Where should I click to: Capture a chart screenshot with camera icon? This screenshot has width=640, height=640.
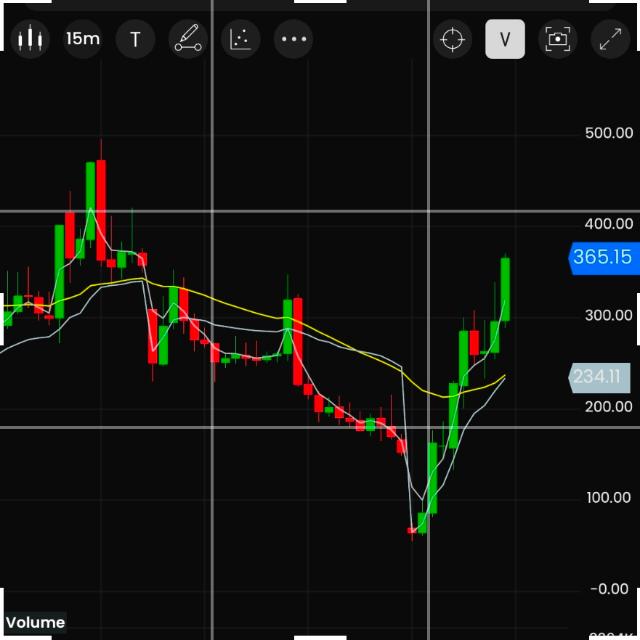tap(557, 40)
